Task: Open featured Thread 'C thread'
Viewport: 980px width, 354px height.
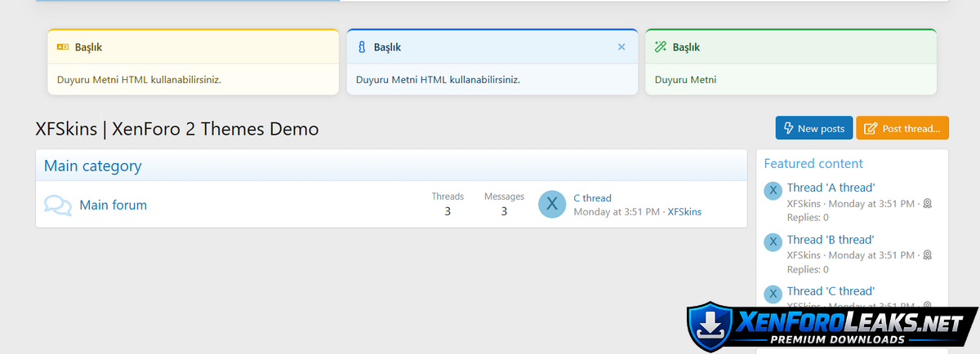Action: point(831,291)
